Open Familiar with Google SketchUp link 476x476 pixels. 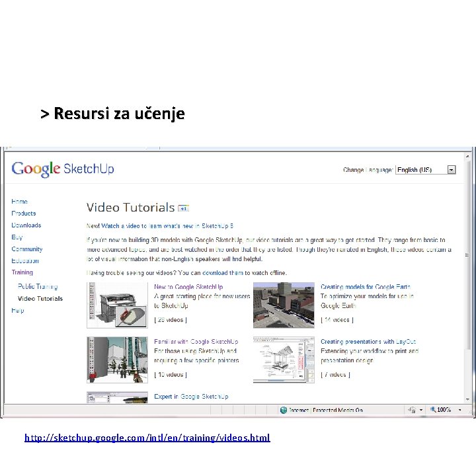[196, 342]
